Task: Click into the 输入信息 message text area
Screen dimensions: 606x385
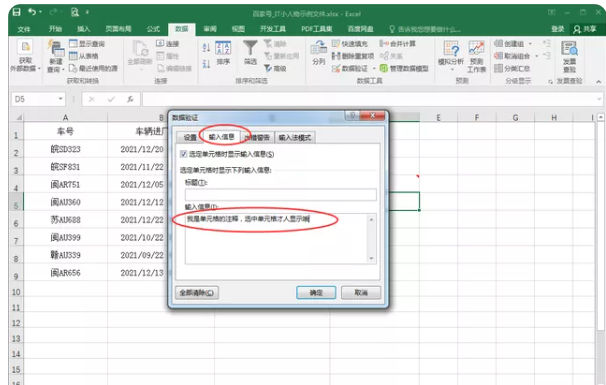Action: (x=276, y=239)
